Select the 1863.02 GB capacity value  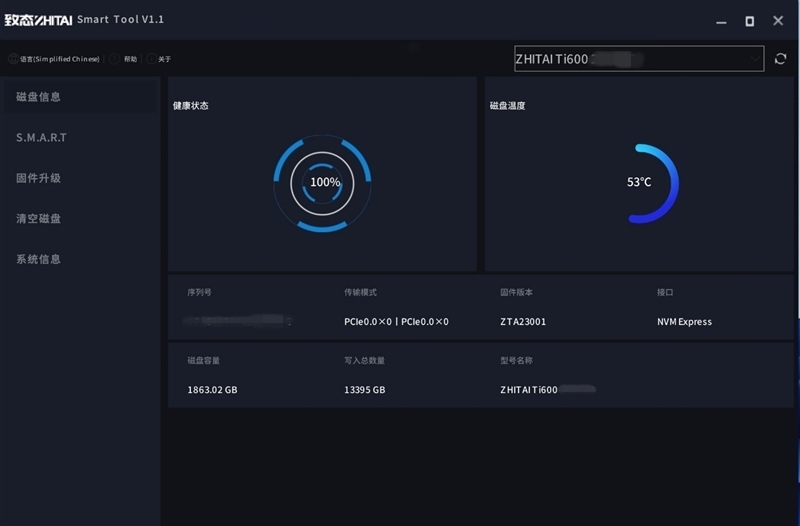[x=212, y=390]
